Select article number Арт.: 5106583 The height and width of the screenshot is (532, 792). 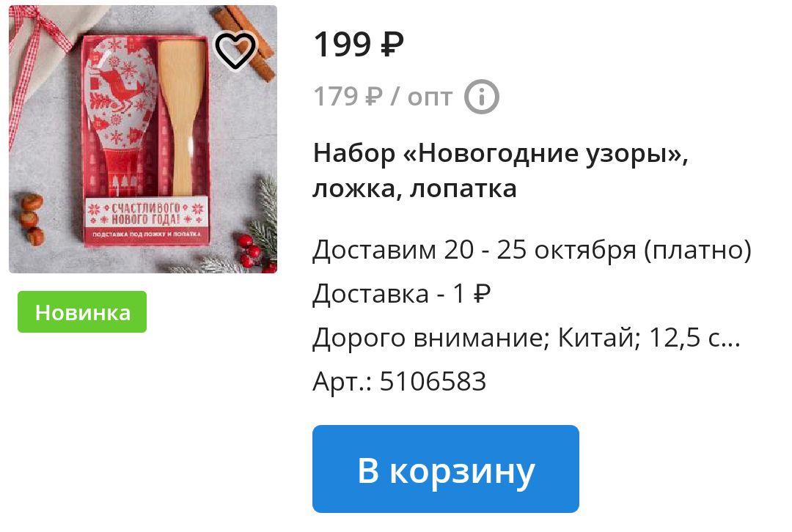[x=399, y=381]
